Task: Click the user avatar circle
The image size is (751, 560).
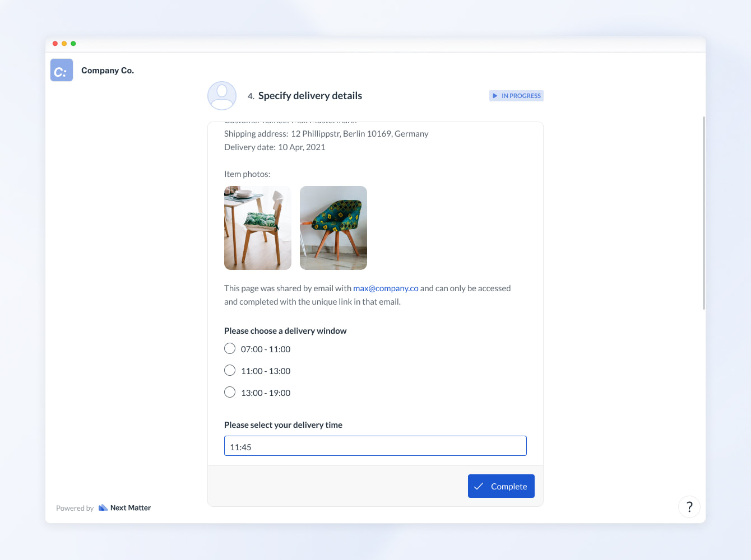Action: [221, 95]
